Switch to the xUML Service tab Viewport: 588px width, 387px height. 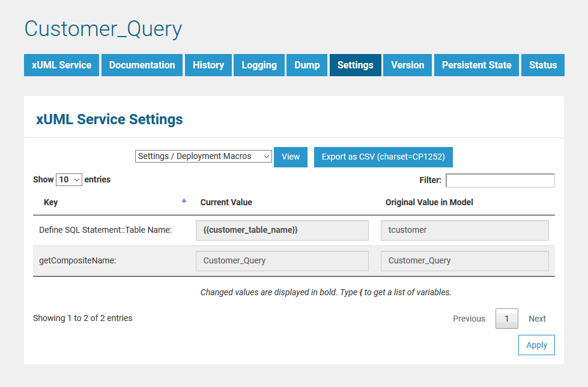pos(61,65)
